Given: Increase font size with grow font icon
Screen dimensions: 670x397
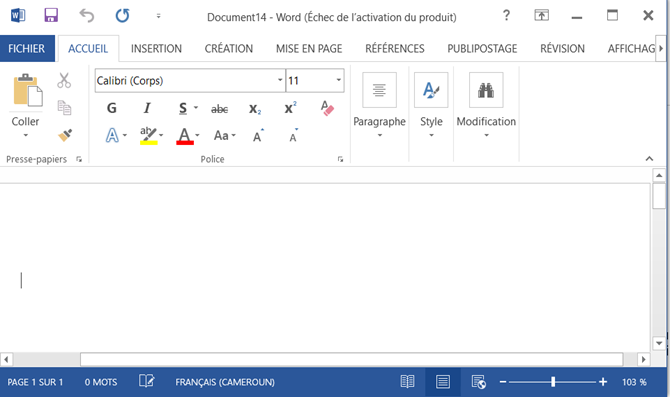Looking at the screenshot, I should pyautogui.click(x=258, y=136).
